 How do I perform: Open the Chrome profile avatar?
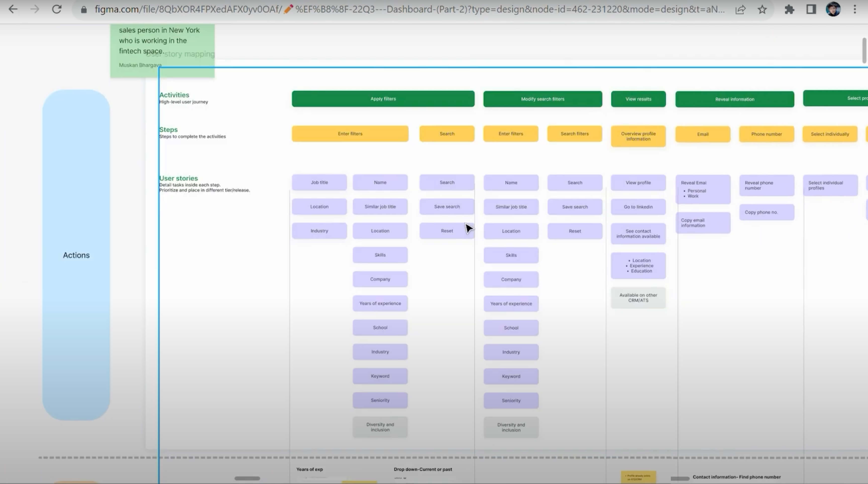click(833, 9)
